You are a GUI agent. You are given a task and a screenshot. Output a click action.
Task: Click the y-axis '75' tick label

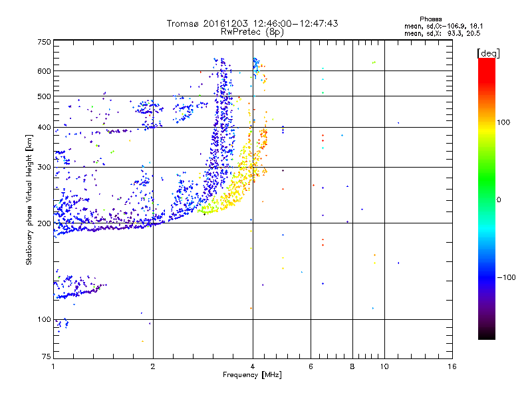(x=47, y=356)
